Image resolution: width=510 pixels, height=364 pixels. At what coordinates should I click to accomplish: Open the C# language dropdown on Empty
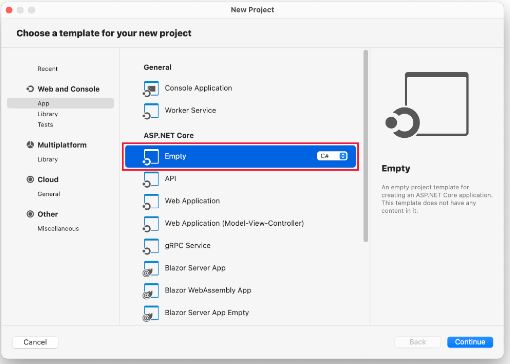pyautogui.click(x=332, y=156)
